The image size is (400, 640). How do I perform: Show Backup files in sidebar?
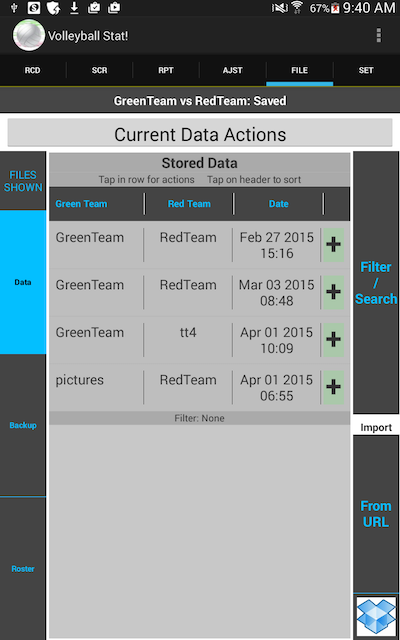point(23,425)
